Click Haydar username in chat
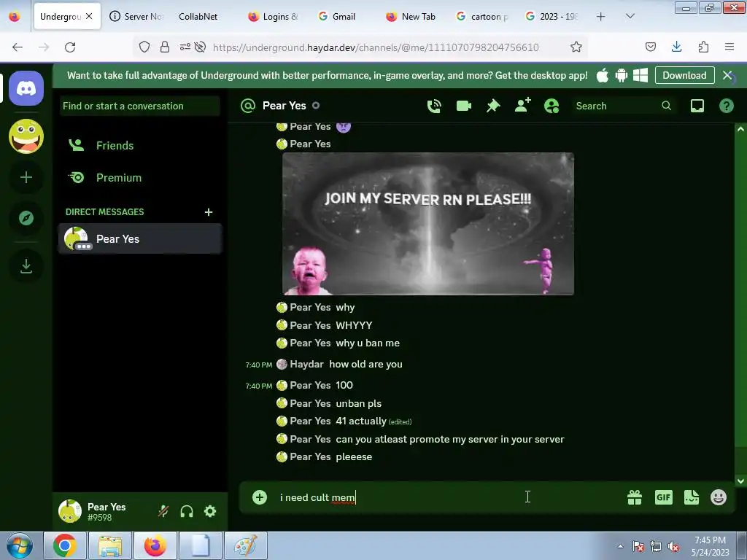The width and height of the screenshot is (747, 560). [306, 365]
